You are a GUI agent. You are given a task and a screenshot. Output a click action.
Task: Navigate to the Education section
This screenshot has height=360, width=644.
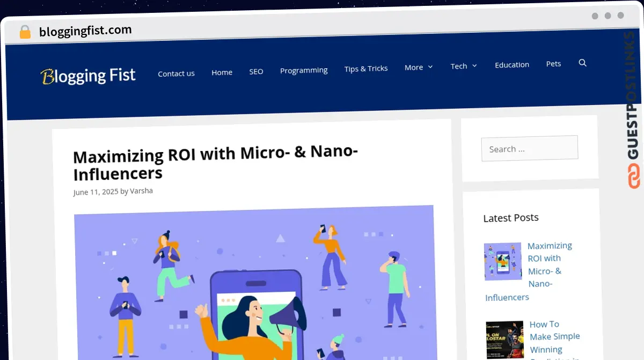pyautogui.click(x=512, y=64)
